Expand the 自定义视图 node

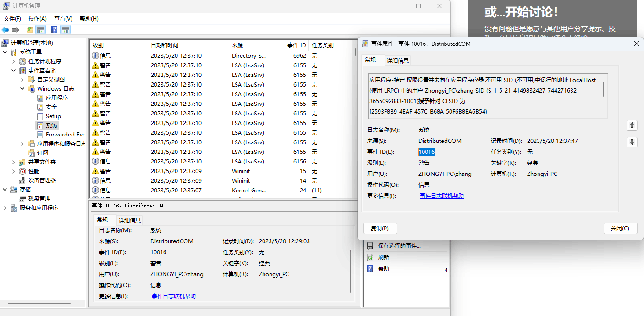coord(22,80)
